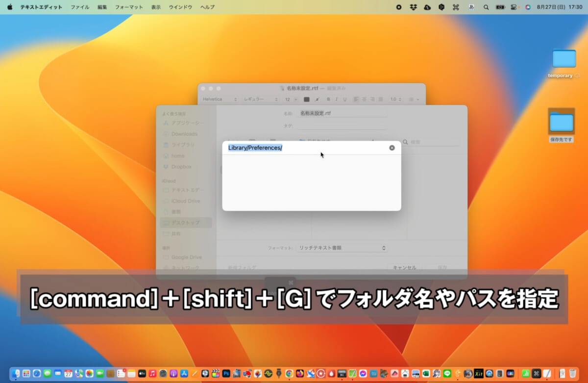Image resolution: width=588 pixels, height=383 pixels.
Task: Click the Siri icon in menu bar
Action: [x=528, y=7]
